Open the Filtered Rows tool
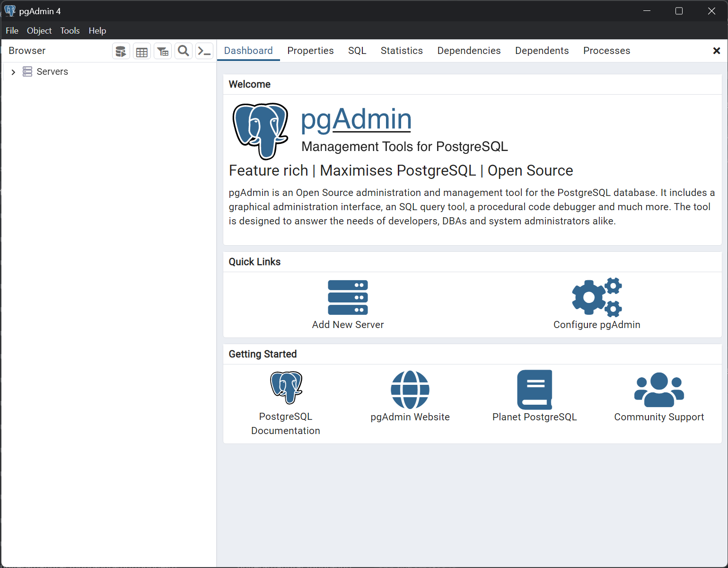The height and width of the screenshot is (568, 728). [162, 51]
